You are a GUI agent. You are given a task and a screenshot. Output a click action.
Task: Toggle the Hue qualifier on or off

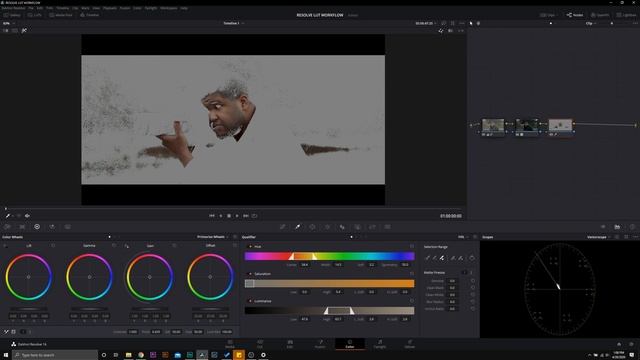tap(250, 247)
